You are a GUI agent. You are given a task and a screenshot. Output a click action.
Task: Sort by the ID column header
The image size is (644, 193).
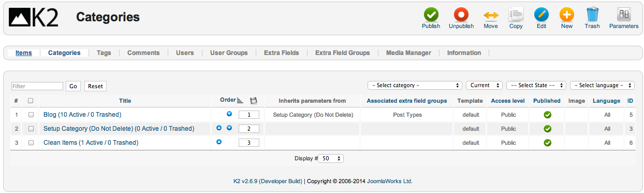[631, 101]
